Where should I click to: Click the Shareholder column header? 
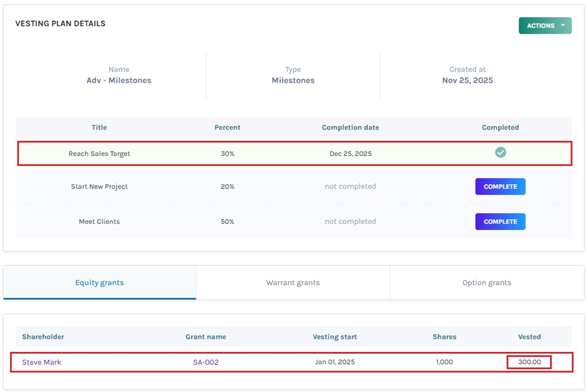tap(43, 336)
